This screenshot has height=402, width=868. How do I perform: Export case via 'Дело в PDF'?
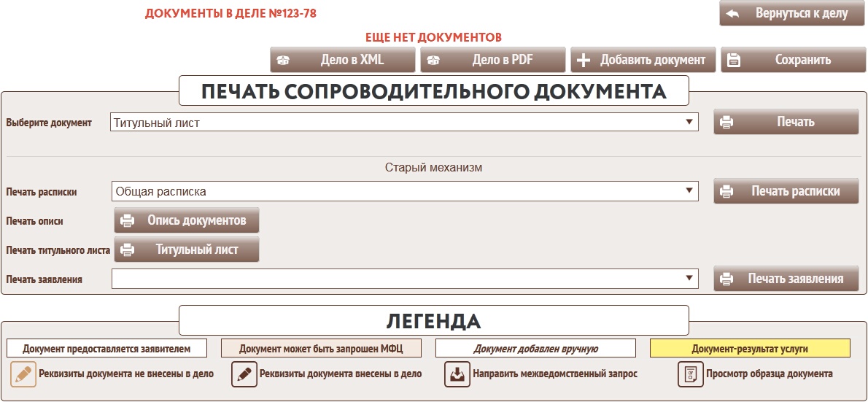pyautogui.click(x=493, y=61)
